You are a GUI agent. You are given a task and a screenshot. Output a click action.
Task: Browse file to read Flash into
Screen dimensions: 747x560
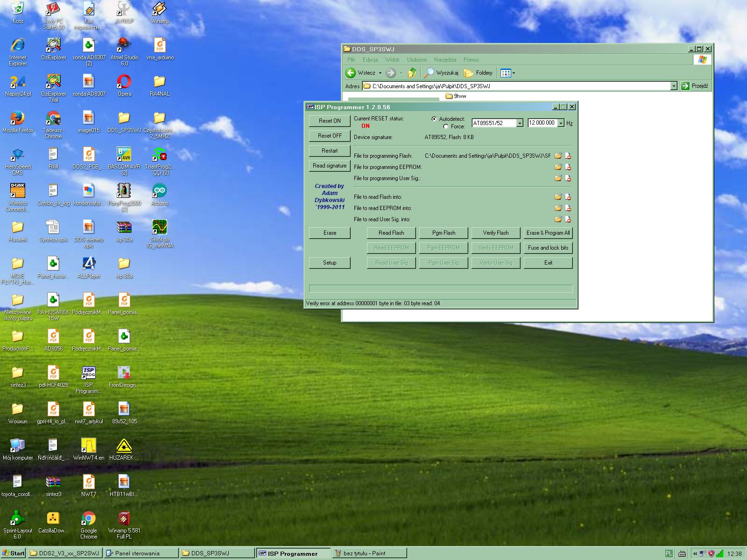[x=558, y=197]
